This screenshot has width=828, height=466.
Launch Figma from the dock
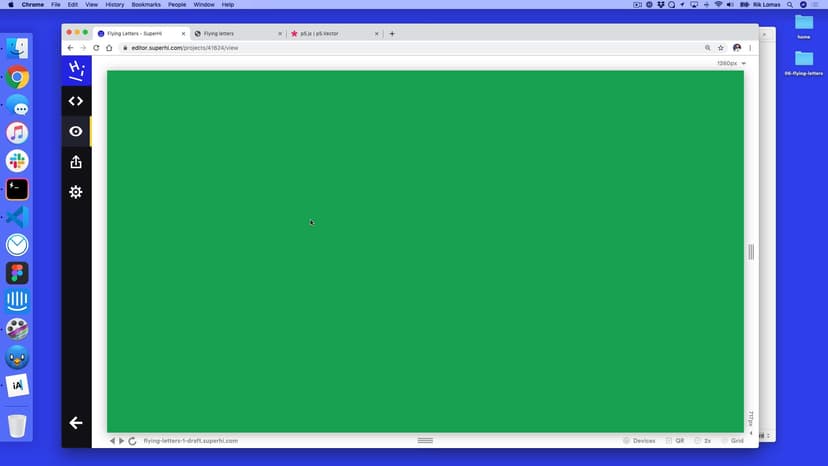[17, 273]
